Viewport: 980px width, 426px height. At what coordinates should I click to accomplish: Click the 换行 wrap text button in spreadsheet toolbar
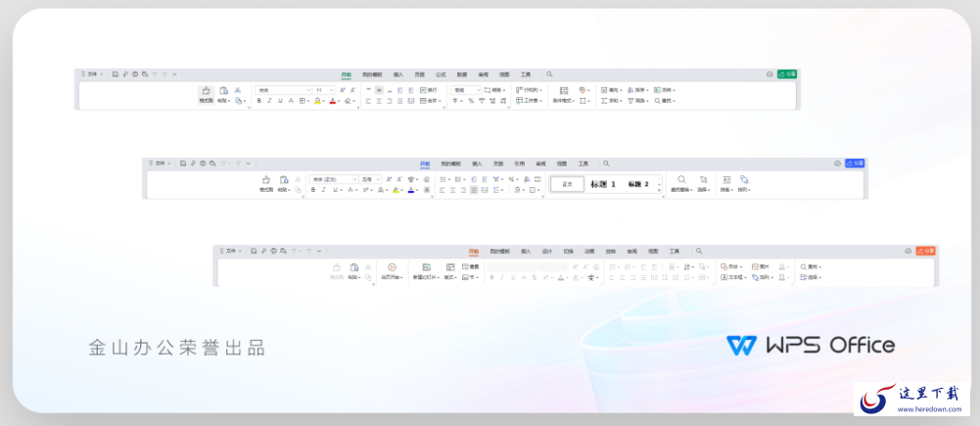point(428,90)
